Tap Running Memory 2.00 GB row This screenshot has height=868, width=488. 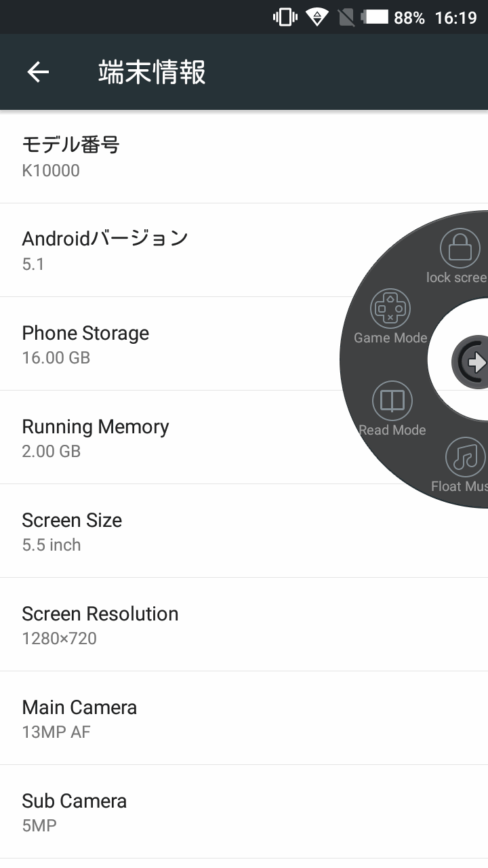(169, 437)
